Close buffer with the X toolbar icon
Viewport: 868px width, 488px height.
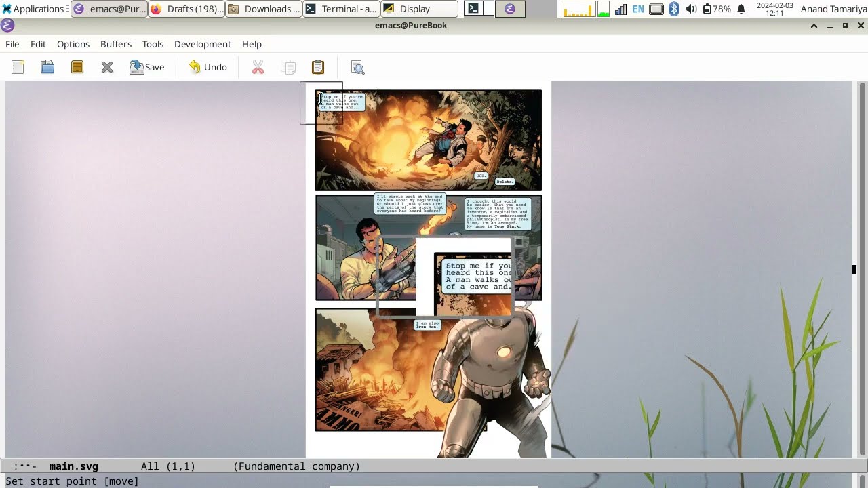coord(107,67)
